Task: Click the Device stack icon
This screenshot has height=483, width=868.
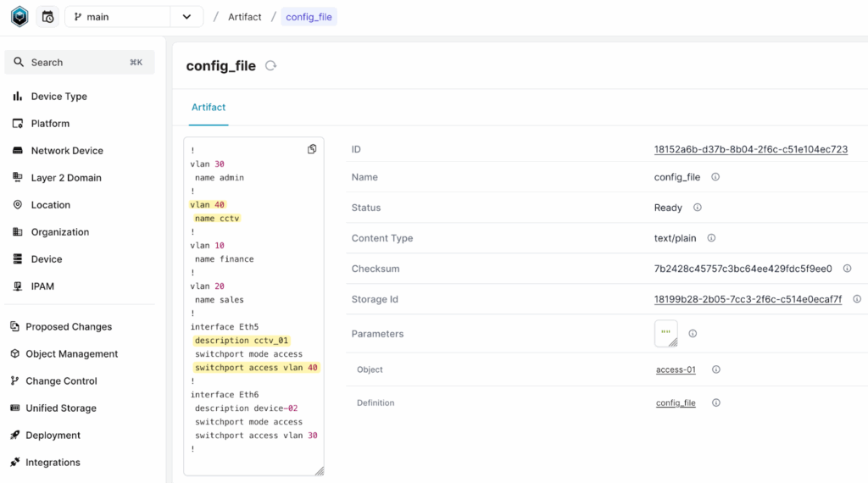Action: coord(18,259)
